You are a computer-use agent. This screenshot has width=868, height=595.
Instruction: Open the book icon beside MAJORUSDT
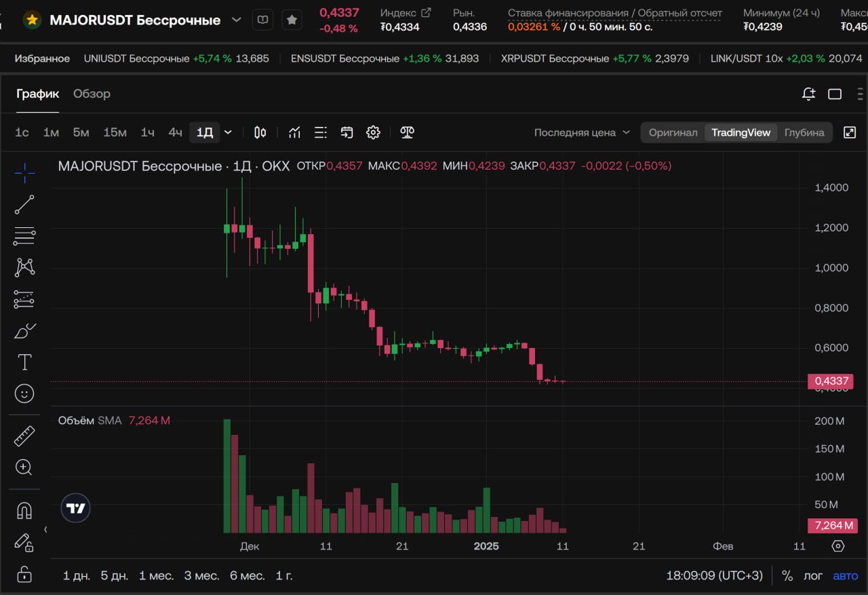pos(263,20)
